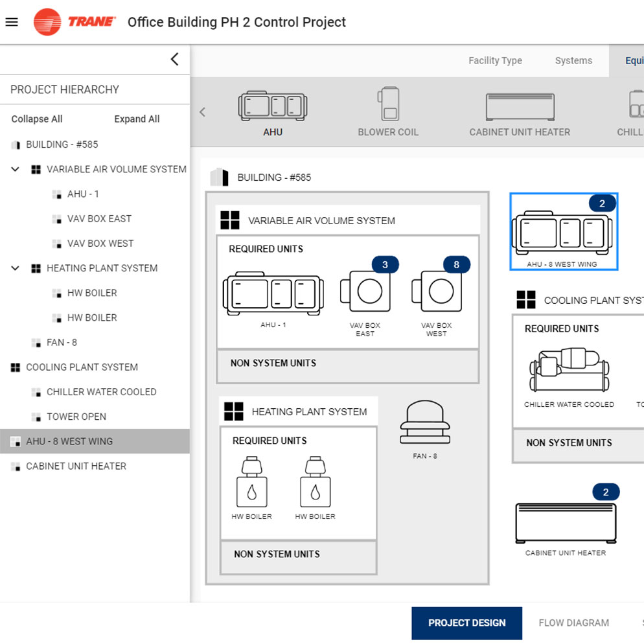
Task: Collapse the Heating Plant System tree node
Action: coord(14,268)
